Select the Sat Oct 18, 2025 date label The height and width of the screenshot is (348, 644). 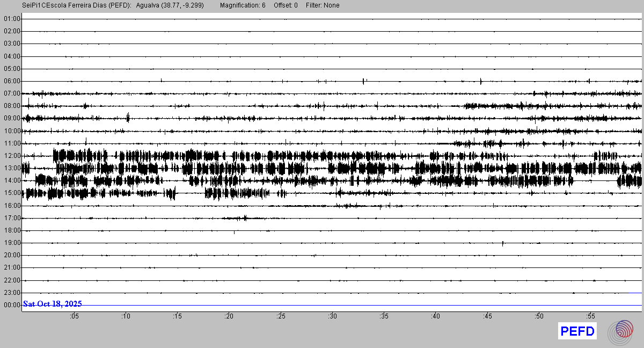(53, 304)
